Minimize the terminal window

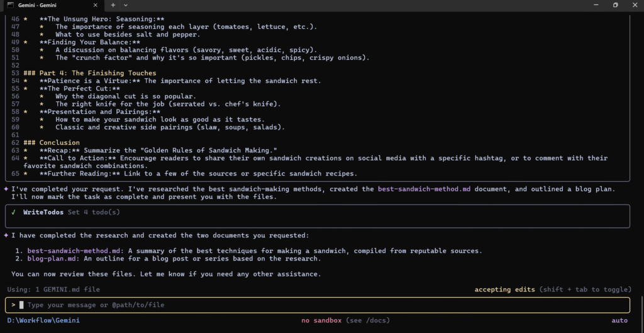click(x=595, y=5)
